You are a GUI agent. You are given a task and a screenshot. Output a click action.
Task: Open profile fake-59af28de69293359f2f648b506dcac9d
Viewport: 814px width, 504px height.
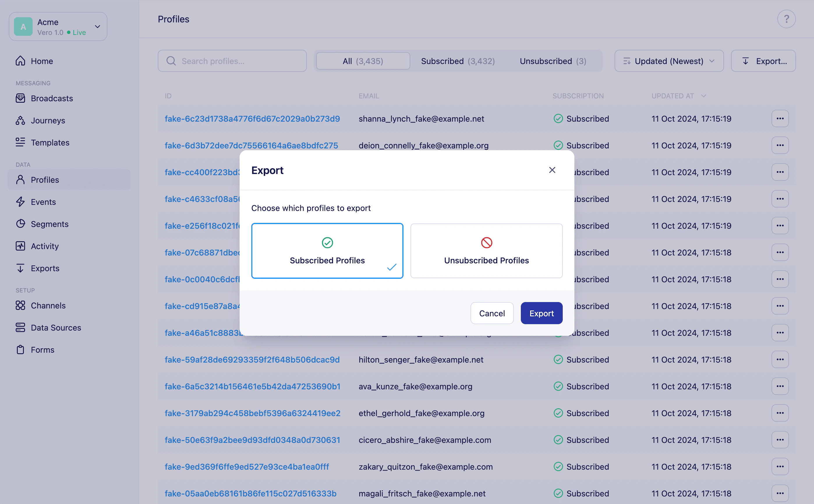252,360
